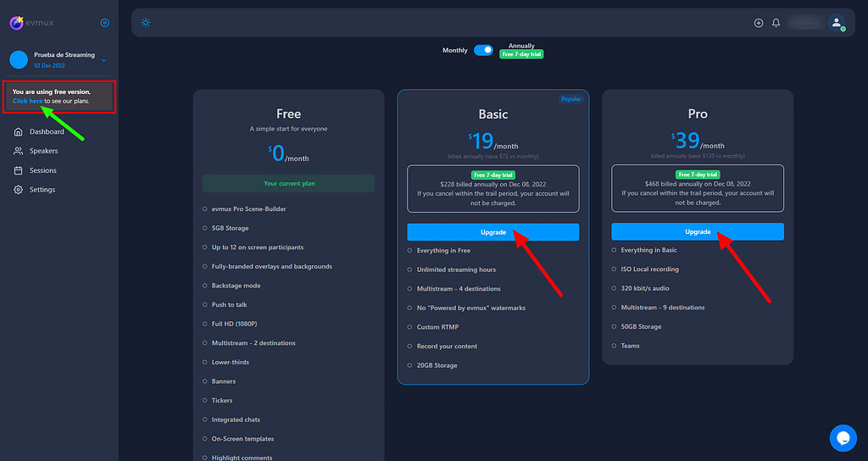Viewport: 868px width, 461px height.
Task: Expand the Prueba de Streaming dropdown chevron
Action: pos(103,60)
